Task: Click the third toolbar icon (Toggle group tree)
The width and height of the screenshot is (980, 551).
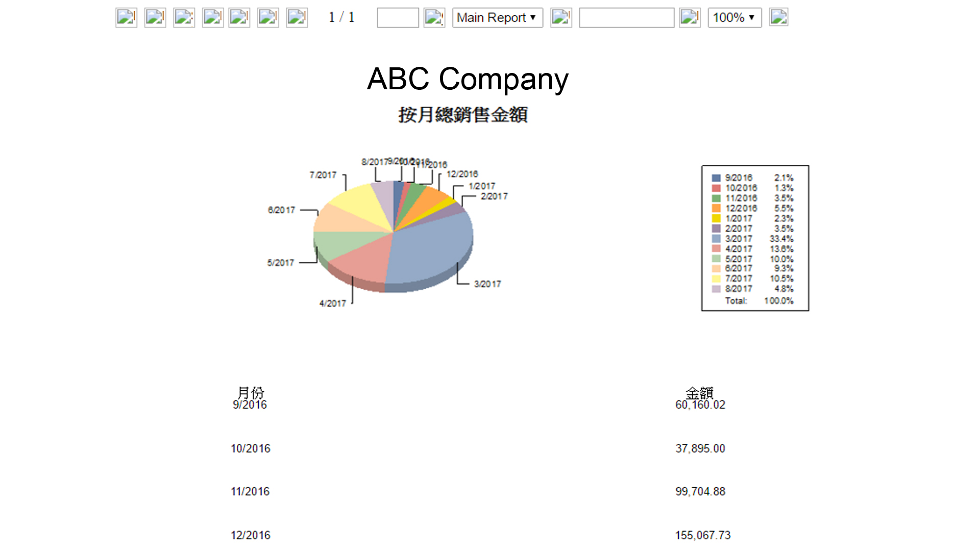Action: 184,17
